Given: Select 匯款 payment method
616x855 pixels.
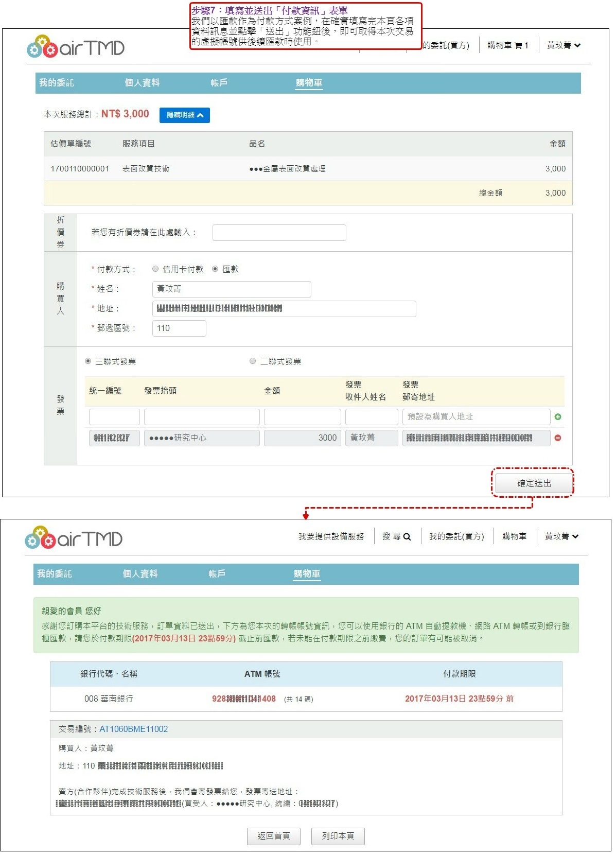Looking at the screenshot, I should 215,269.
